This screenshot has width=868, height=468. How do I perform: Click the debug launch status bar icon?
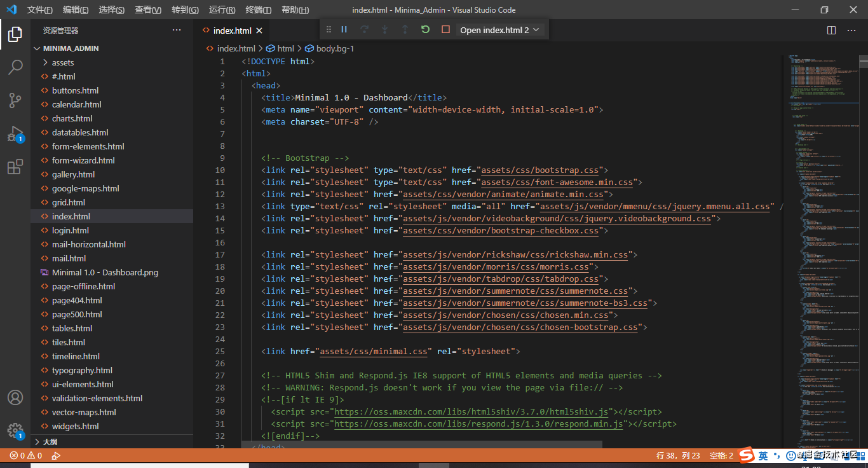(x=56, y=455)
